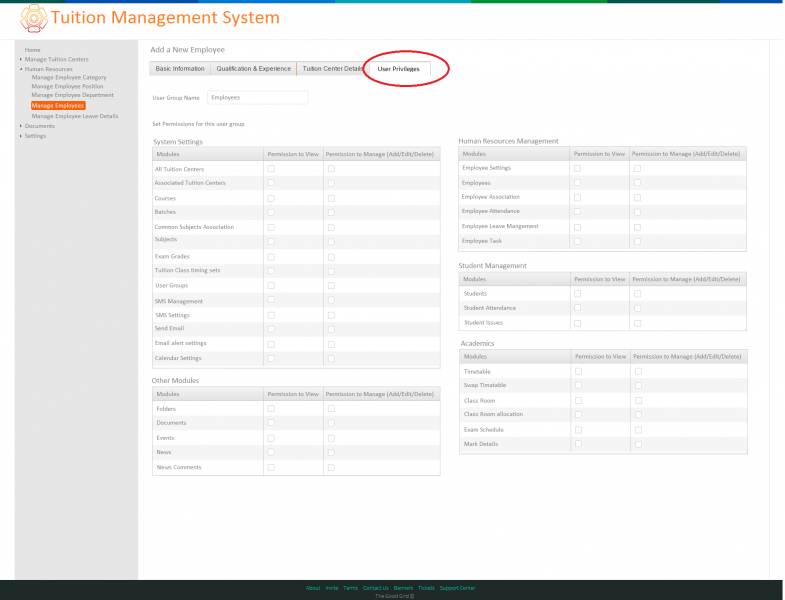Click the 'Employee Association' module row

pos(602,197)
